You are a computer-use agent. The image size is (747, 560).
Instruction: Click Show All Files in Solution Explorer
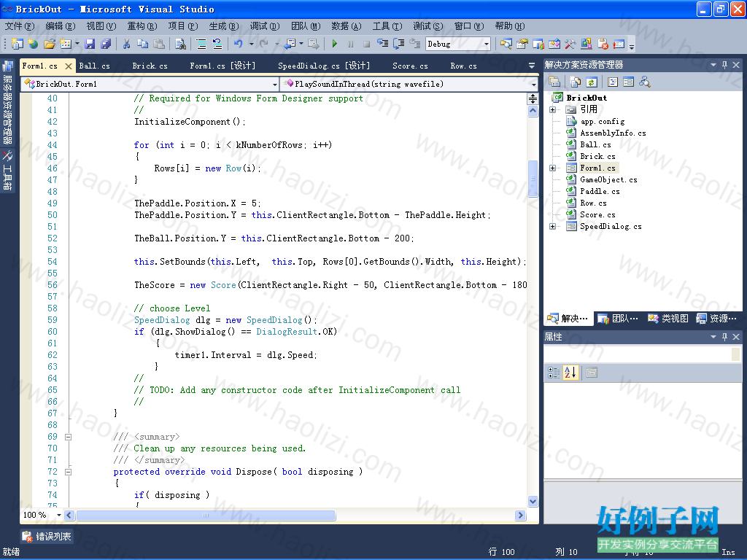(576, 82)
